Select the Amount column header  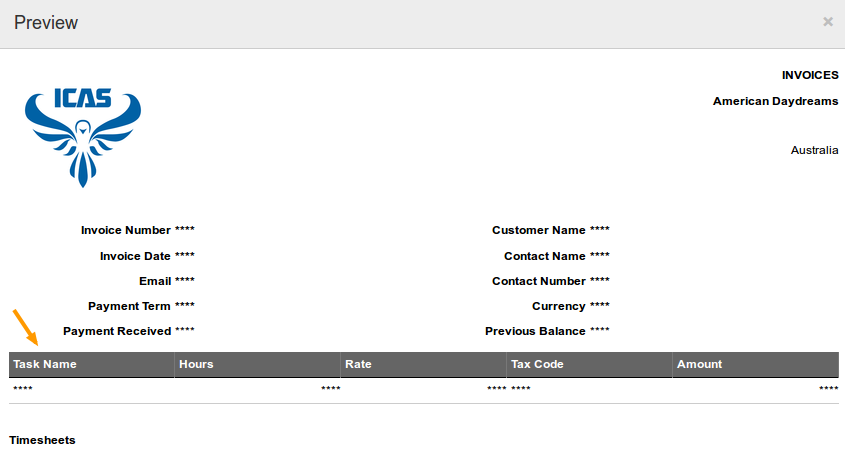[756, 364]
